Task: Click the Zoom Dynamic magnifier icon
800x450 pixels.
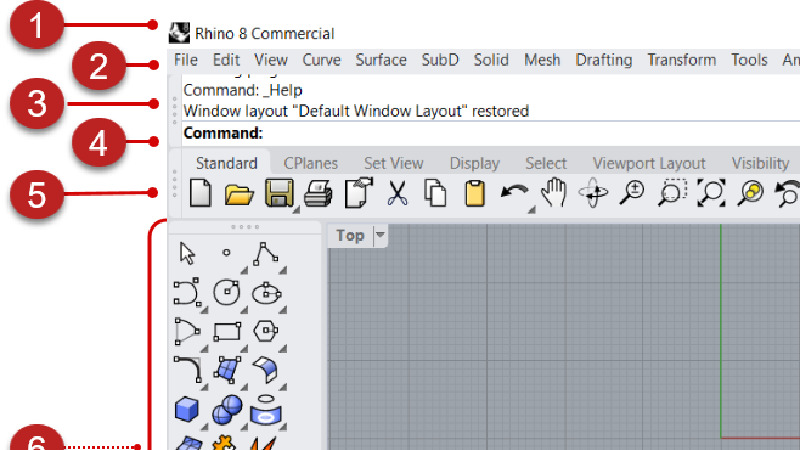Action: pos(632,193)
